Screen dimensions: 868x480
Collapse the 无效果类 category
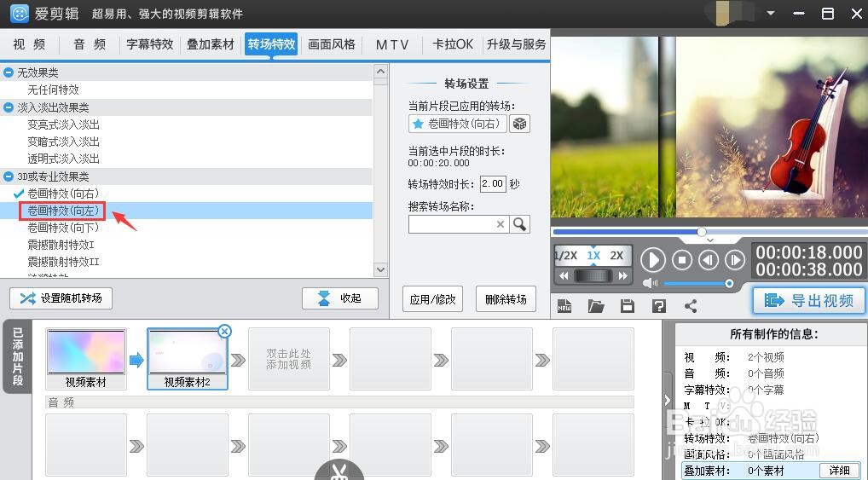point(9,72)
